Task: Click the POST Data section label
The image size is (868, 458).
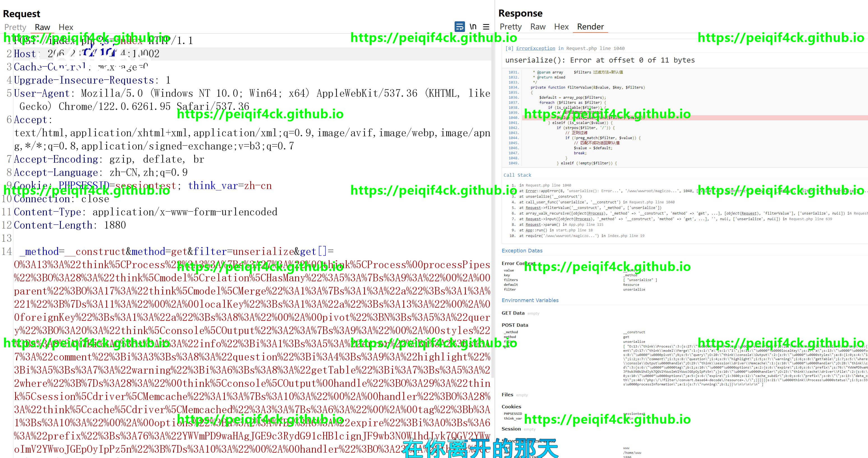Action: [515, 325]
